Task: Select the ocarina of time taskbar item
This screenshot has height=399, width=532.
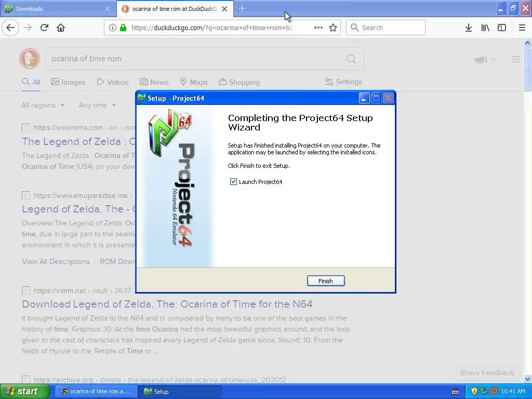Action: pyautogui.click(x=96, y=392)
